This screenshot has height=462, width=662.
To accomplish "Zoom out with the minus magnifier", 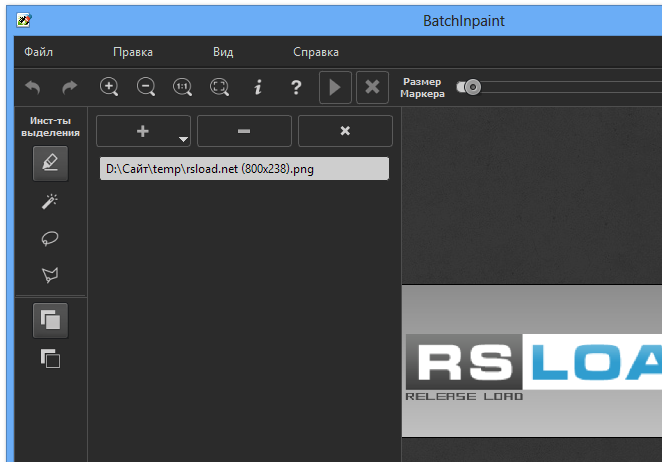I will [146, 87].
